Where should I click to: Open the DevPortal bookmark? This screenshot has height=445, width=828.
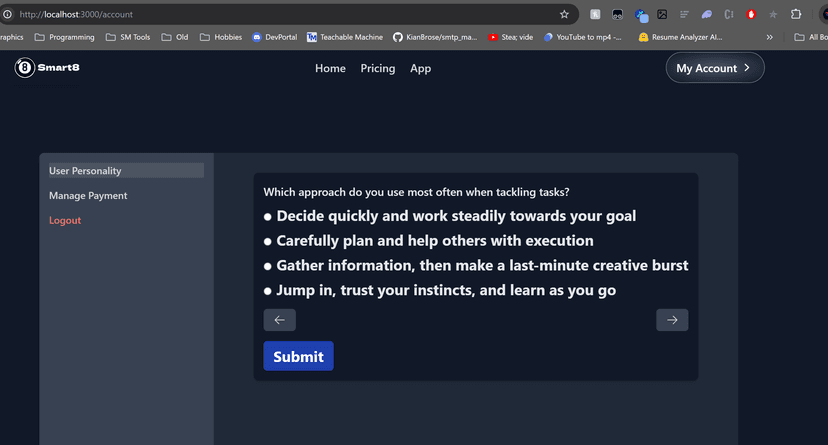[x=275, y=37]
